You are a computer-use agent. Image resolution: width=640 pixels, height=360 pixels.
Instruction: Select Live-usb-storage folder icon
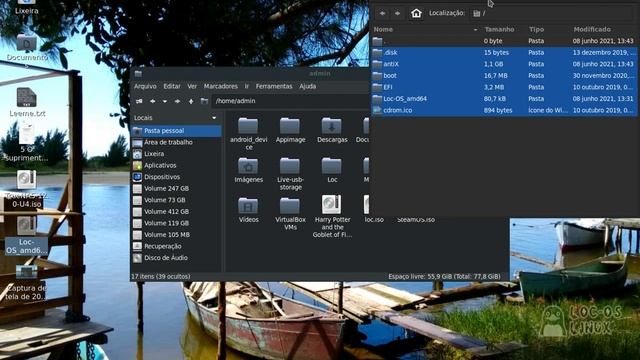(x=290, y=166)
